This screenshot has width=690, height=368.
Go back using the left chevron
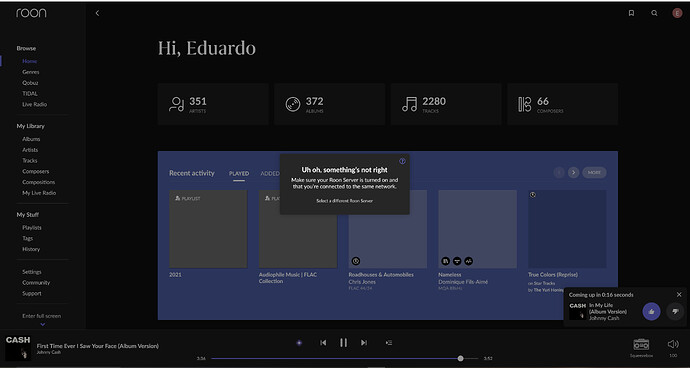(97, 13)
